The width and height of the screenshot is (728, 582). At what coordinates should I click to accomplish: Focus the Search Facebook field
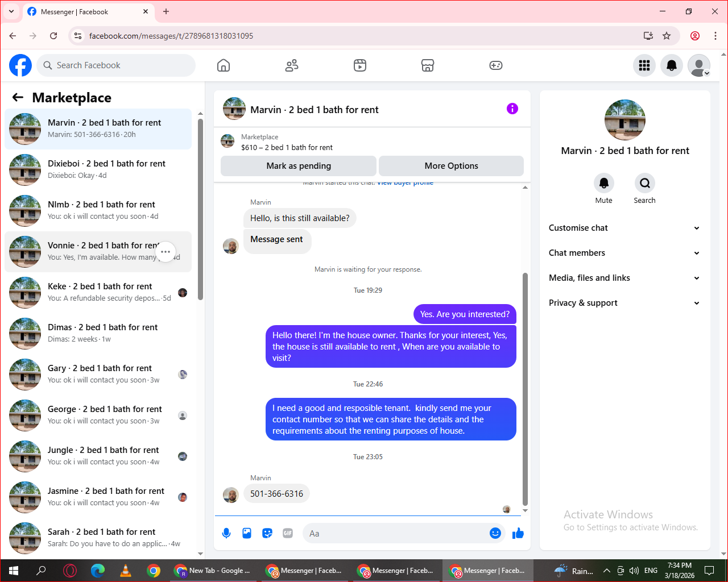[x=117, y=65]
